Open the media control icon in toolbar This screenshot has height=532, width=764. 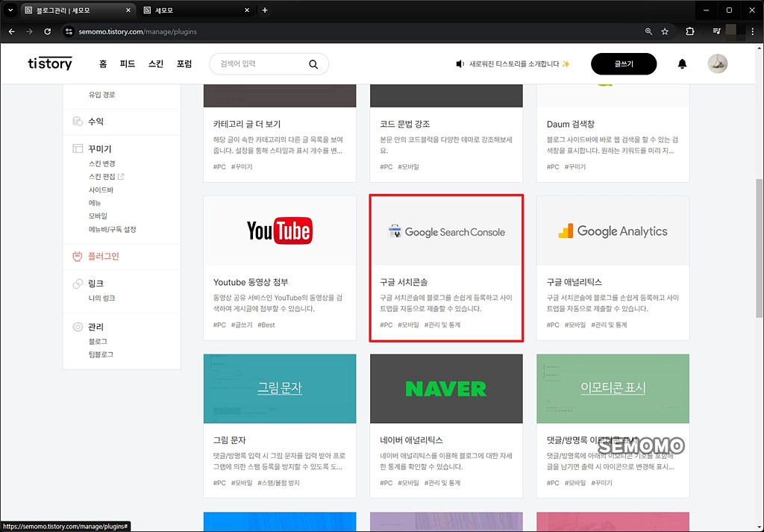716,31
